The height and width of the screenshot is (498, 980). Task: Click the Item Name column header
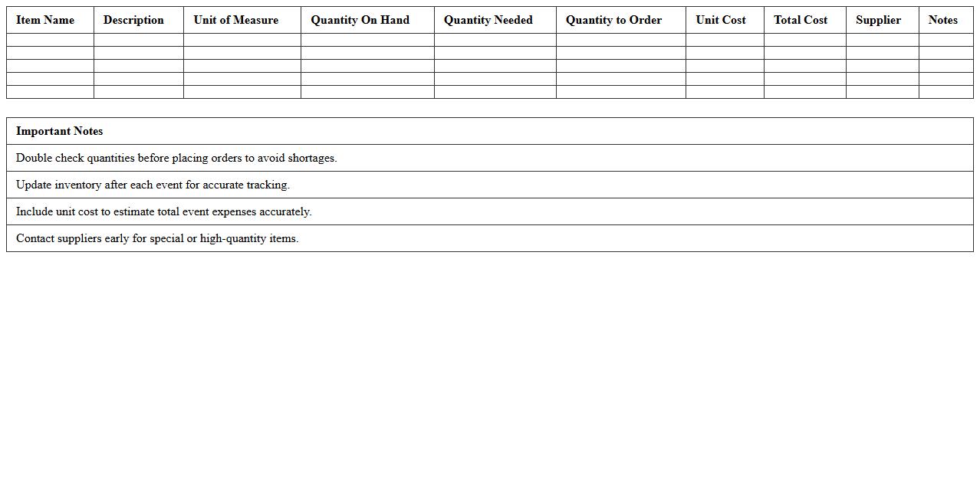(x=45, y=20)
